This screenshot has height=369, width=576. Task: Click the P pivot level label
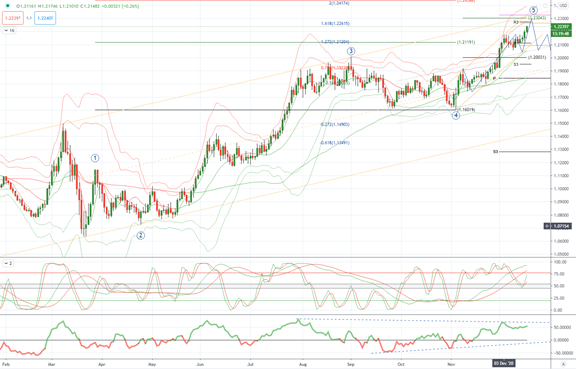[494, 78]
